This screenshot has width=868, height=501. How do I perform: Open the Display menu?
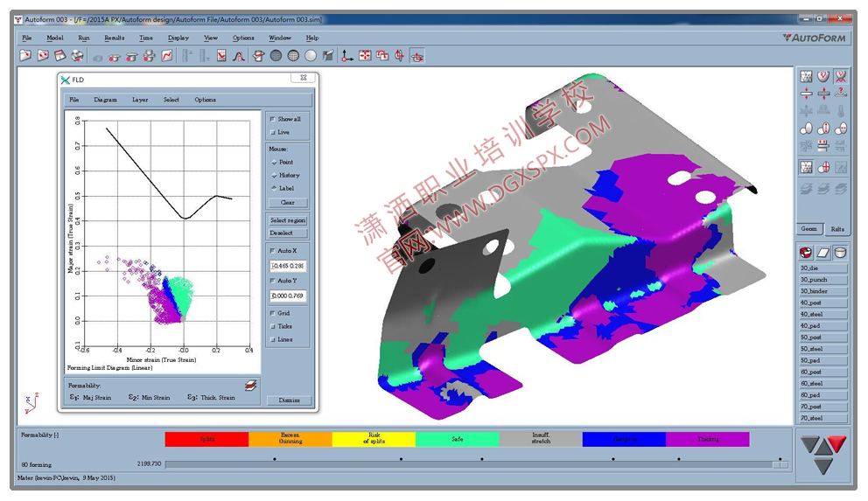click(x=178, y=38)
